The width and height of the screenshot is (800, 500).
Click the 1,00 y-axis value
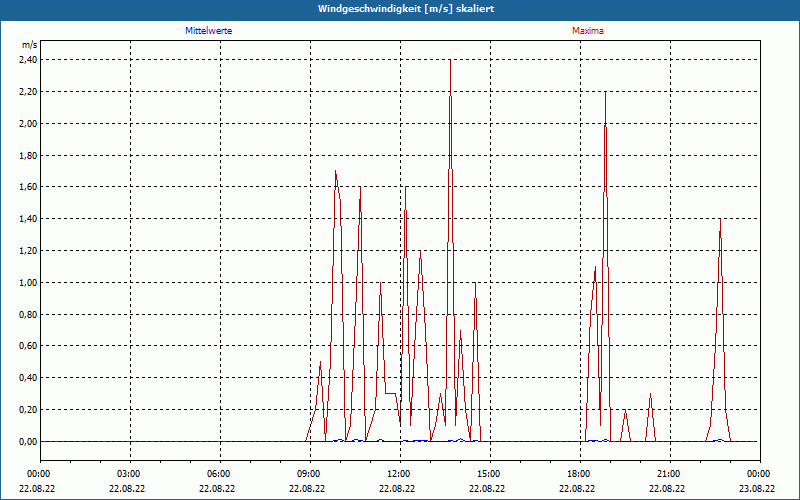pos(29,283)
